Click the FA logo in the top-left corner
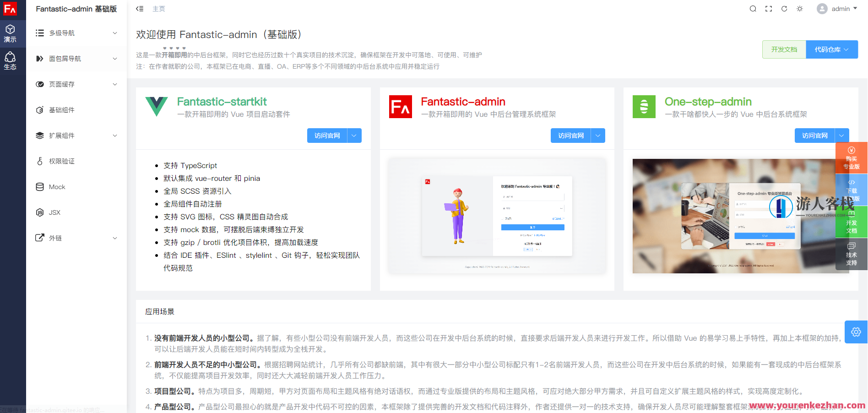Image resolution: width=868 pixels, height=413 pixels. (11, 9)
